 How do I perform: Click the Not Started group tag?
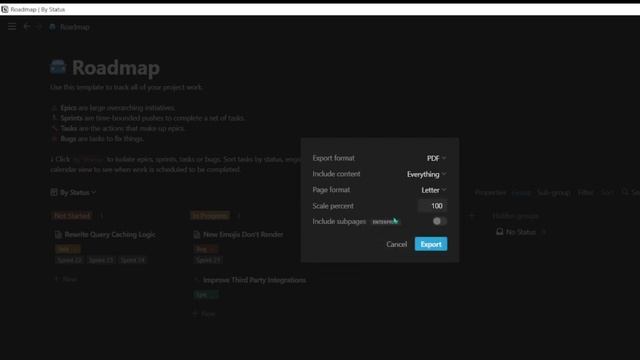pos(72,216)
